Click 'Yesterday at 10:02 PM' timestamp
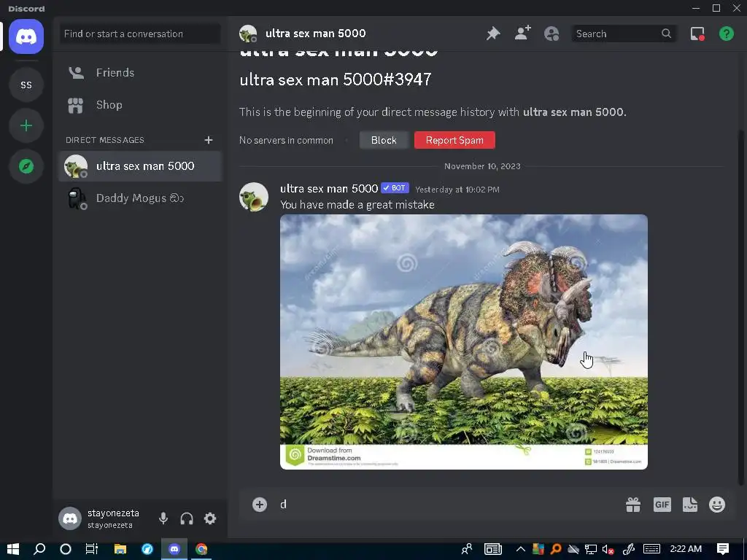 pos(457,190)
